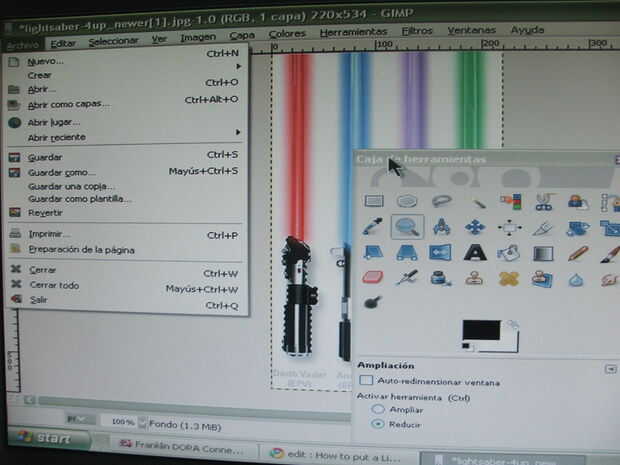Choose Guardar una copia... menu entry
Image resolution: width=620 pixels, height=465 pixels.
(125, 186)
